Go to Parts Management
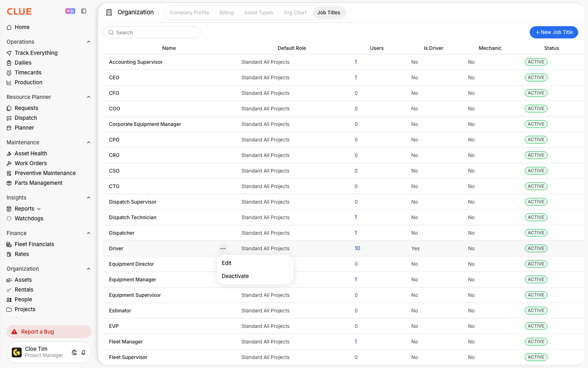This screenshot has width=588, height=368. [38, 183]
